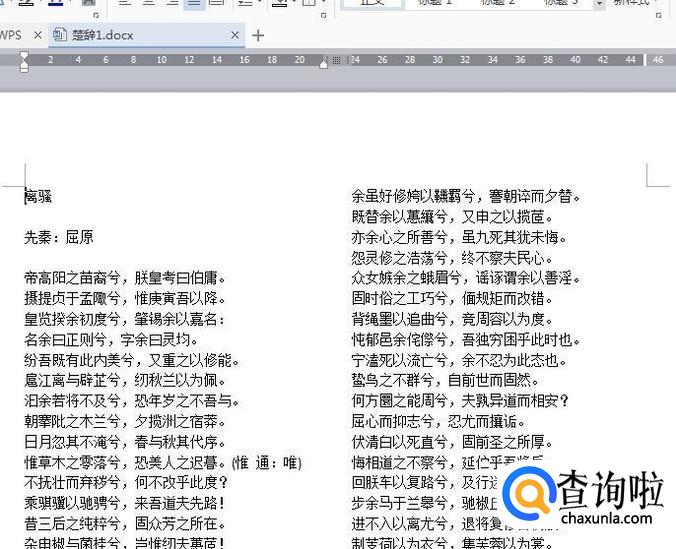This screenshot has width=676, height=549.
Task: Click the author line 先秦：屈原
Action: pos(59,237)
